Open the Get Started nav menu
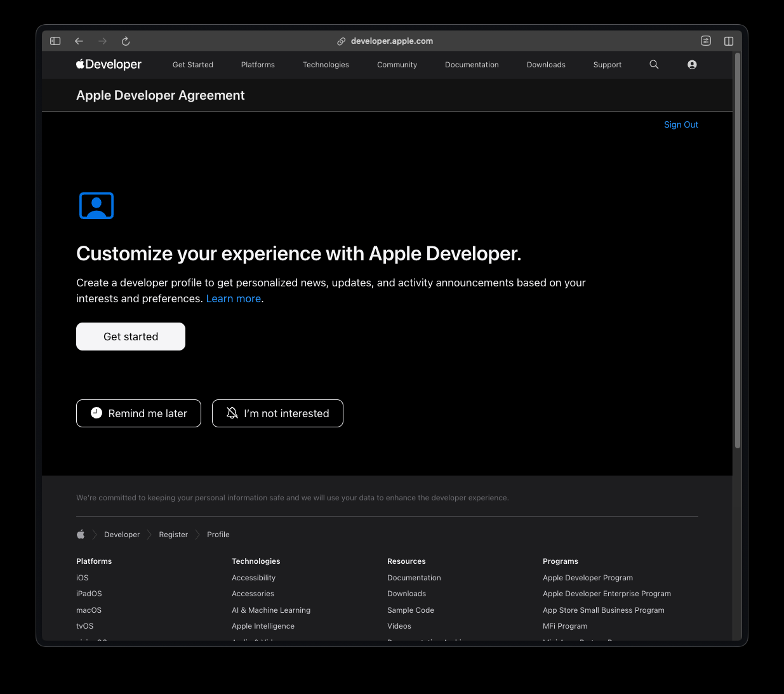 pyautogui.click(x=193, y=65)
